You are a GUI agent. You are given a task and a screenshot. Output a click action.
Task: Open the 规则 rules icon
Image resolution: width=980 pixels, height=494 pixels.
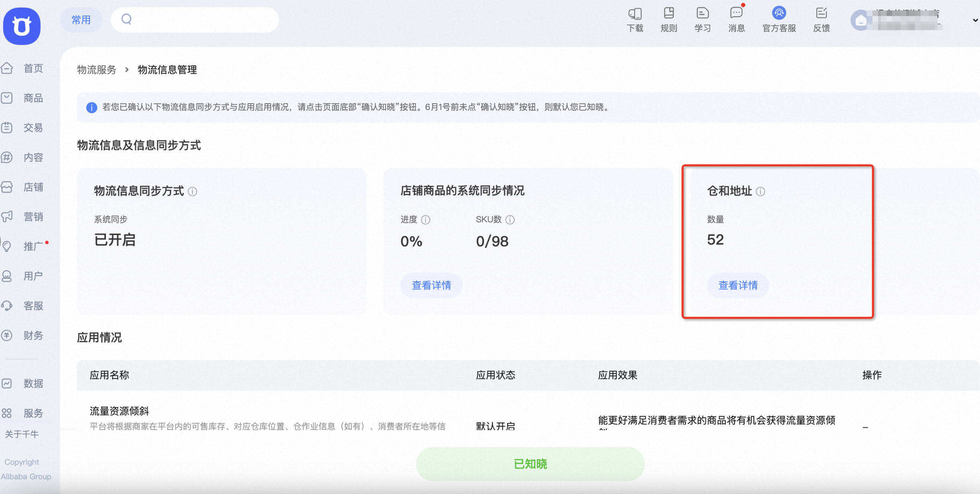pos(669,14)
